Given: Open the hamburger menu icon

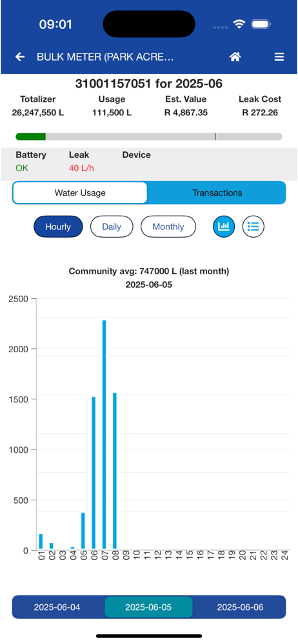Looking at the screenshot, I should pos(279,57).
